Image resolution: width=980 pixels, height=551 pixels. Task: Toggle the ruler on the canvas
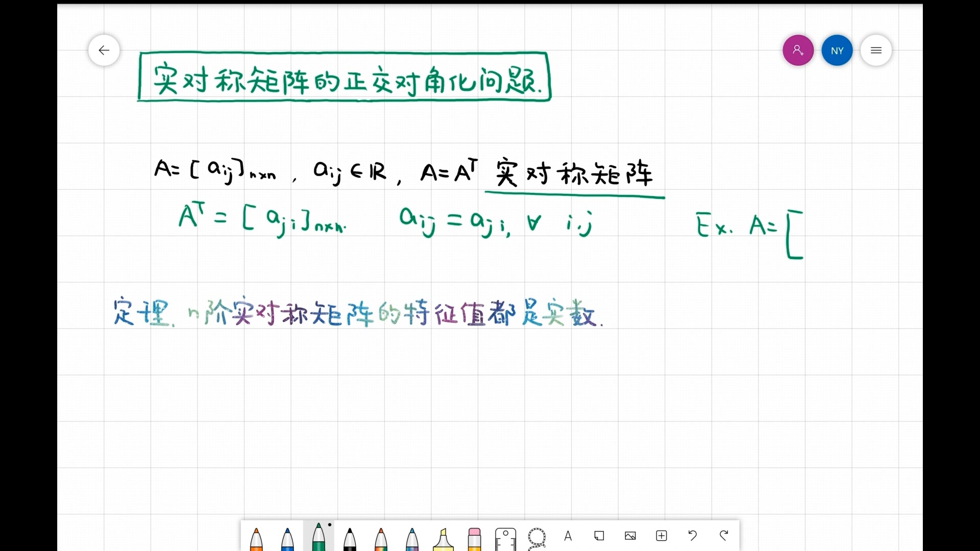click(x=506, y=536)
